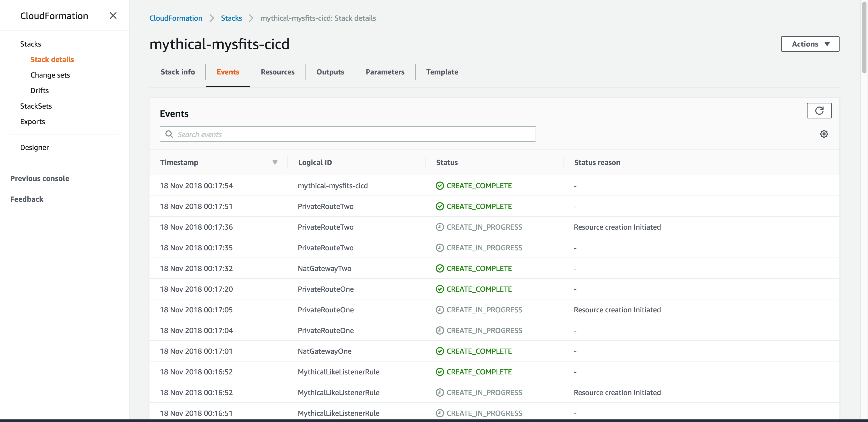Click the success icon for mythical-mysfits-cicd event
Viewport: 868px width, 422px height.
click(x=440, y=186)
